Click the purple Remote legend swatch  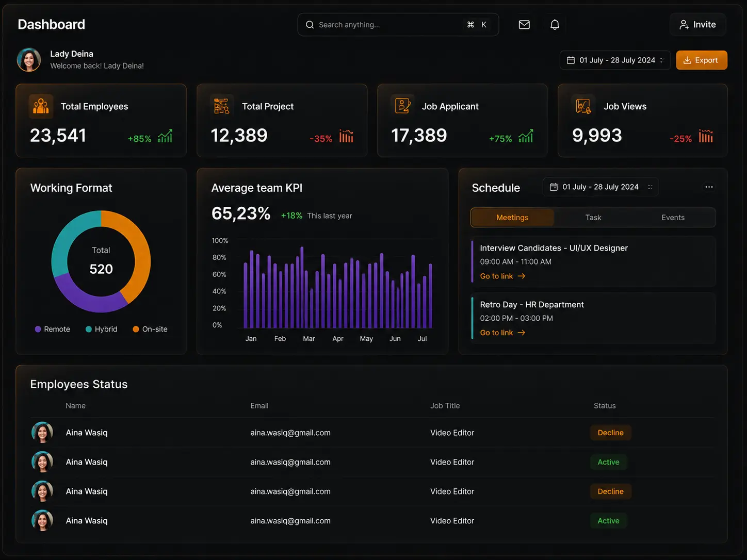pos(38,329)
